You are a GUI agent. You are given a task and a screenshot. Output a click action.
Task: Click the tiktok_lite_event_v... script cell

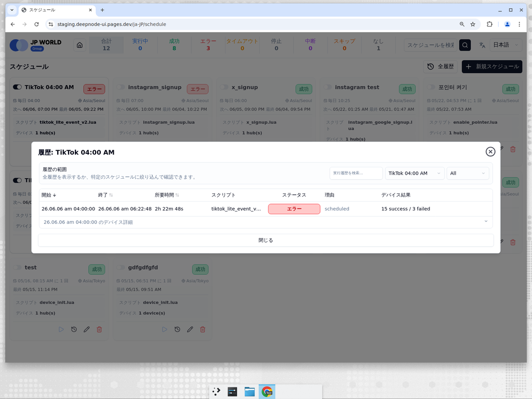(236, 209)
